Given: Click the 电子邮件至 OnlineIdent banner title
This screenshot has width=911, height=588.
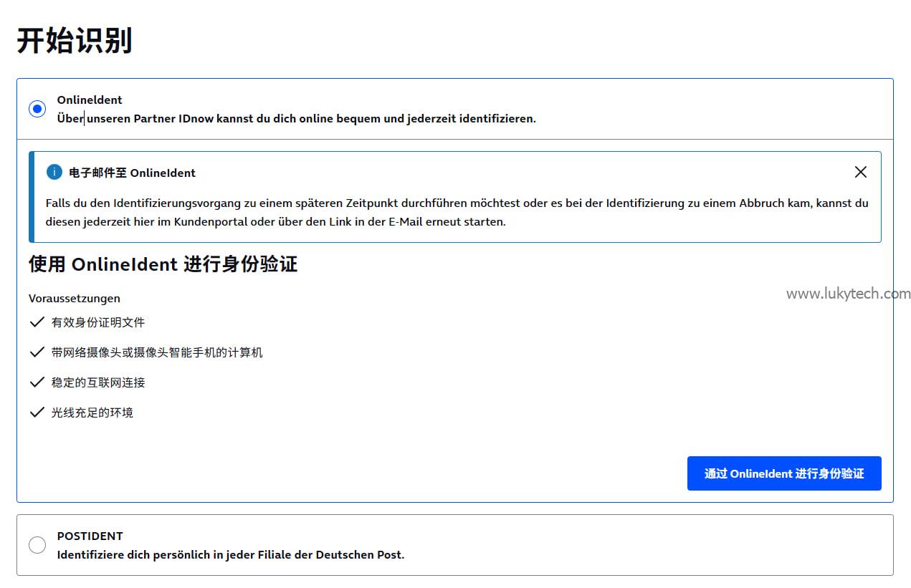Looking at the screenshot, I should pyautogui.click(x=133, y=173).
